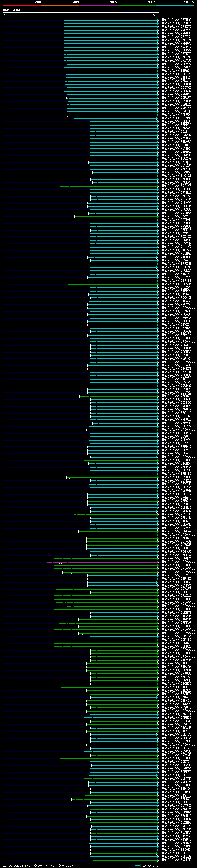
Task: Open hit UniRef100_C6TMA9
Action: point(177,20)
